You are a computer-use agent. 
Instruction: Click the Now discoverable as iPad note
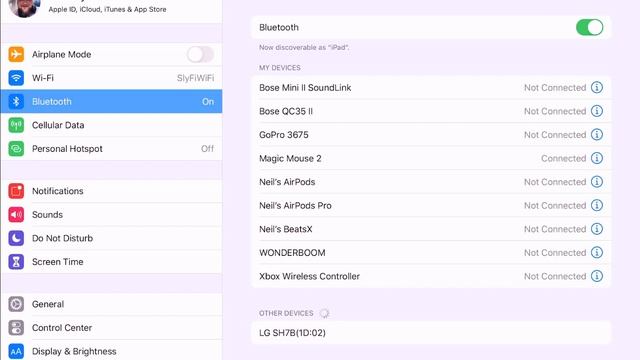[304, 47]
